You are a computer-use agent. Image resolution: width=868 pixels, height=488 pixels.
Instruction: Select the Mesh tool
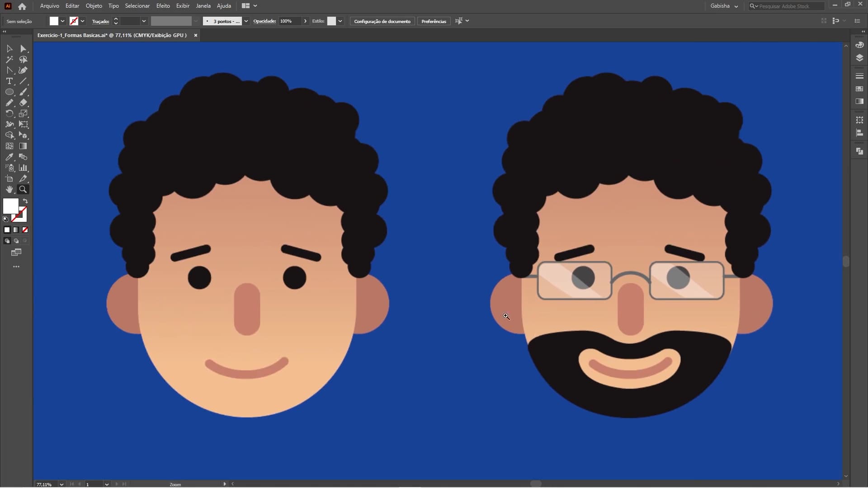(x=9, y=146)
